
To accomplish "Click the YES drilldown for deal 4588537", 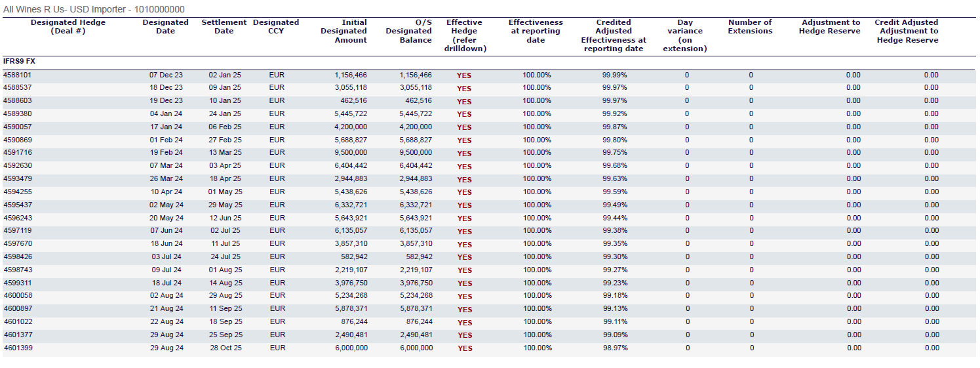I will (464, 89).
